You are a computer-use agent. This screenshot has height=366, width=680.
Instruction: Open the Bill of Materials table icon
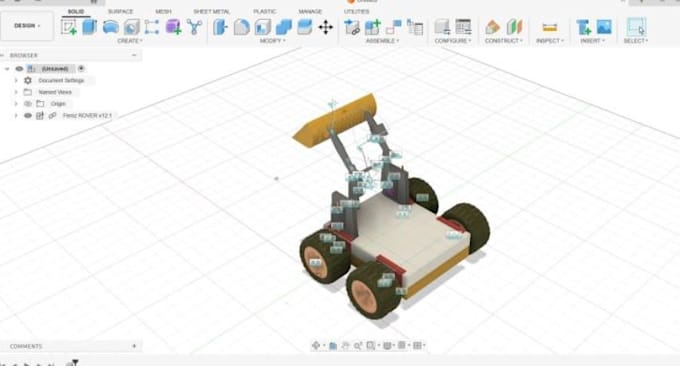(x=415, y=27)
